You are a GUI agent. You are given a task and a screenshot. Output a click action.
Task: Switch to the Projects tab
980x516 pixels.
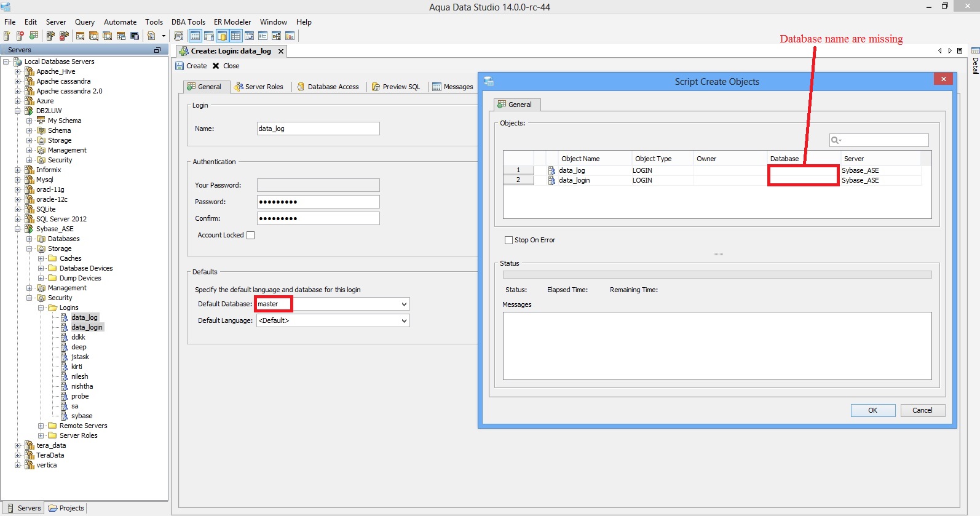tap(66, 508)
